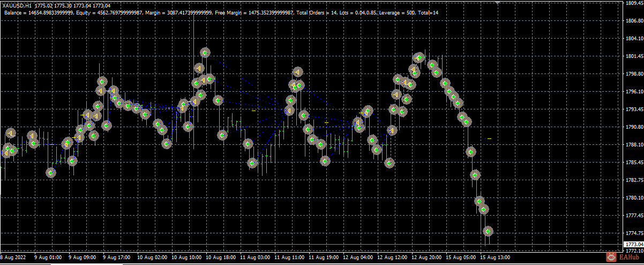Screen dimensions: 644x265
Task: Select the lowest trade marker near 1774.75
Action: pyautogui.click(x=488, y=231)
